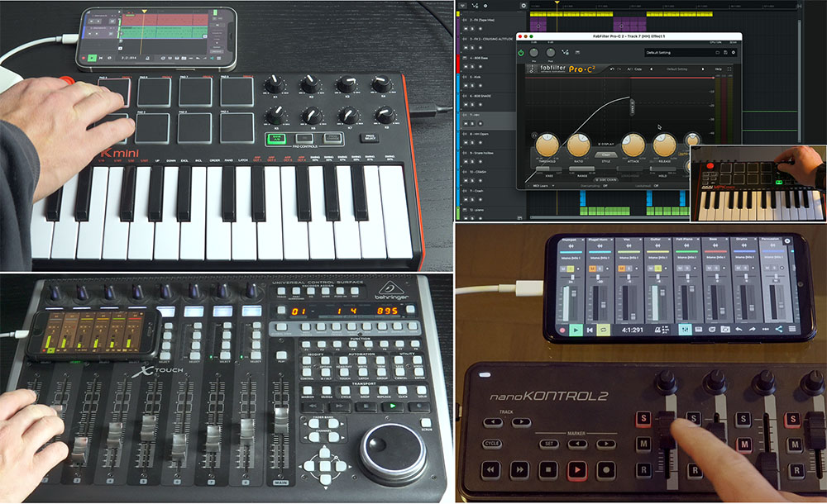
Task: Tap the green play button on nanoKONTROL2 phone
Action: pos(576,330)
